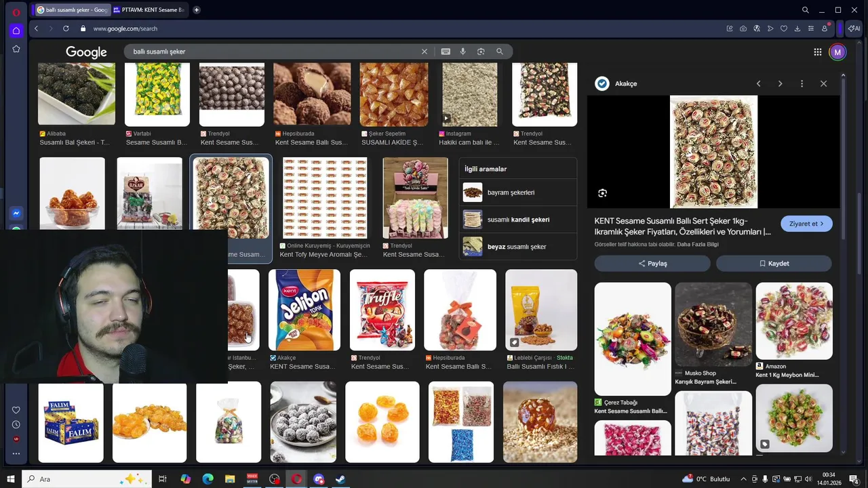Open the Opera menu logo

pos(16,12)
